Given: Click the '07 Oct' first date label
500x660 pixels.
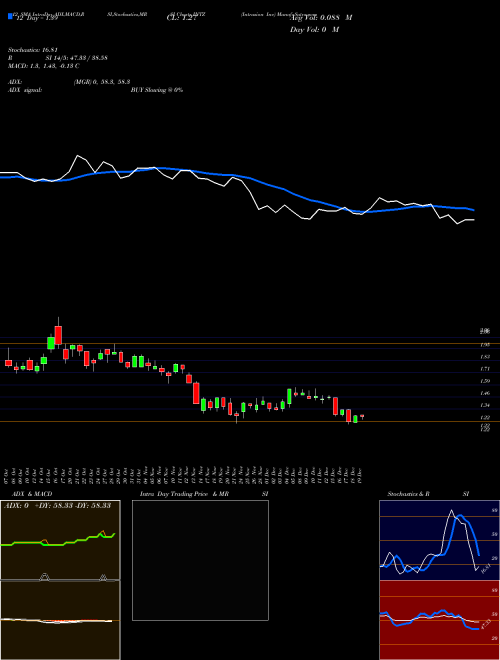Looking at the screenshot, I should coord(8,474).
